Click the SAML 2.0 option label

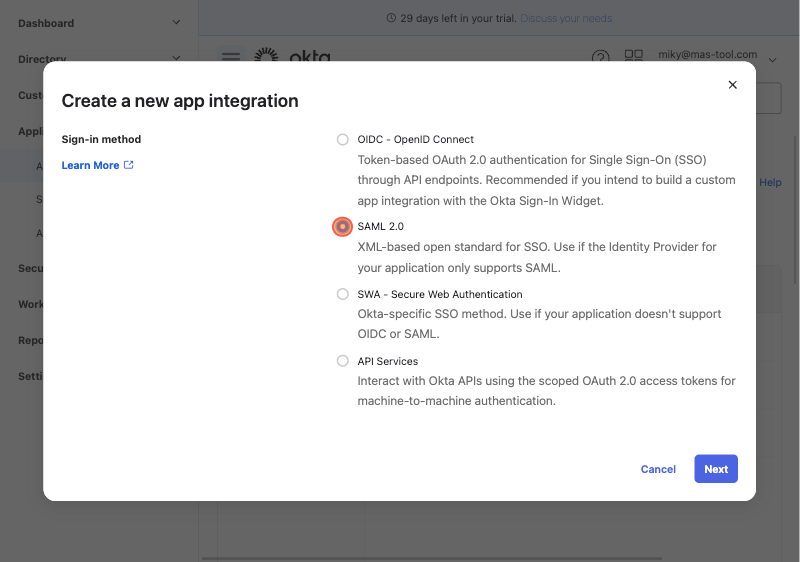tap(380, 226)
